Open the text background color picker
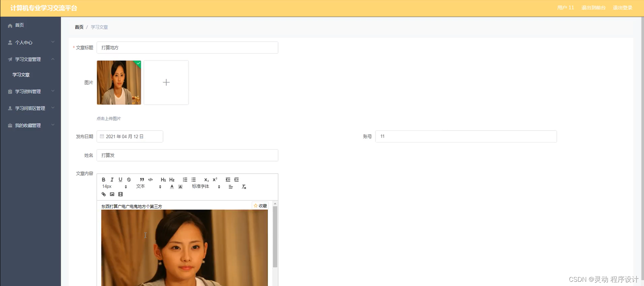 pos(180,187)
